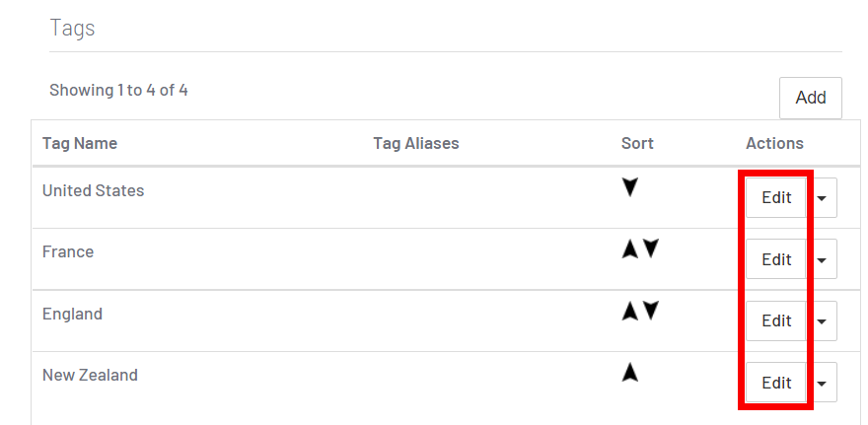Click the Tag Name column header
The image size is (868, 425).
pyautogui.click(x=80, y=143)
